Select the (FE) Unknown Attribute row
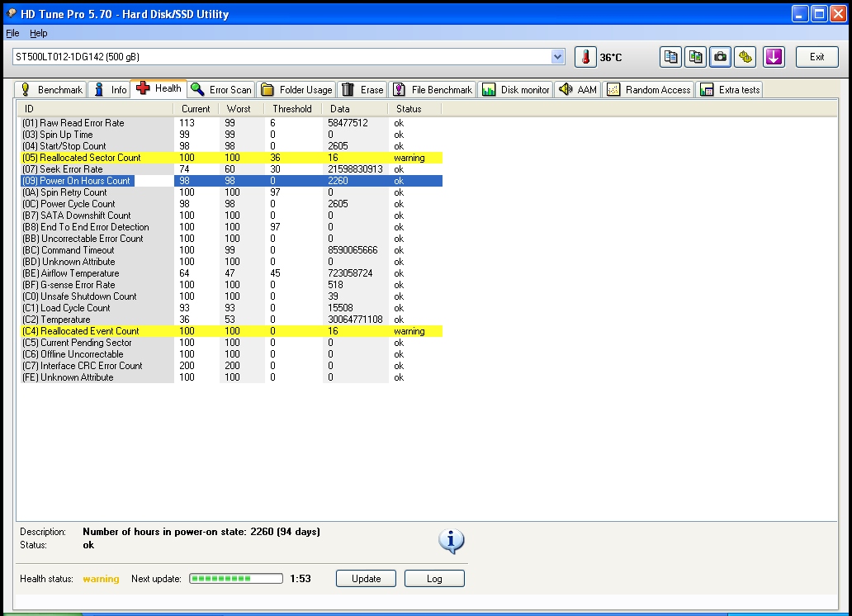 [231, 377]
